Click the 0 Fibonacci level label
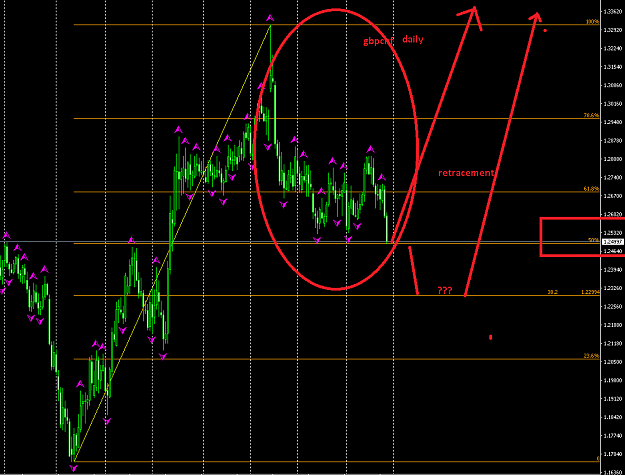This screenshot has height=475, width=625. pyautogui.click(x=597, y=459)
